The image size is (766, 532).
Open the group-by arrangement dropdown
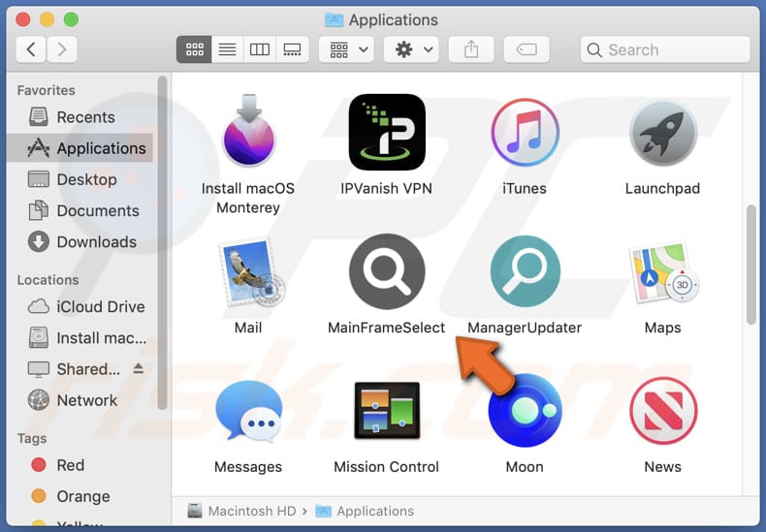point(346,49)
